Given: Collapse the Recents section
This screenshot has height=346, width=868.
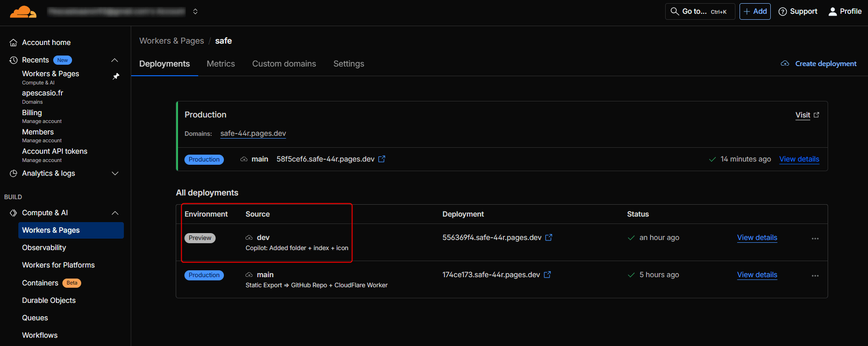Looking at the screenshot, I should click(115, 60).
